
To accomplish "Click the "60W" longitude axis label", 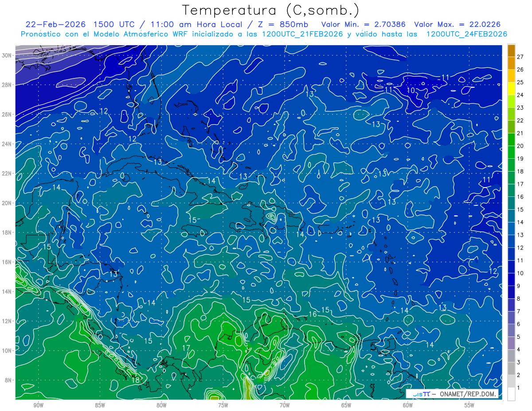I will coord(408,405).
